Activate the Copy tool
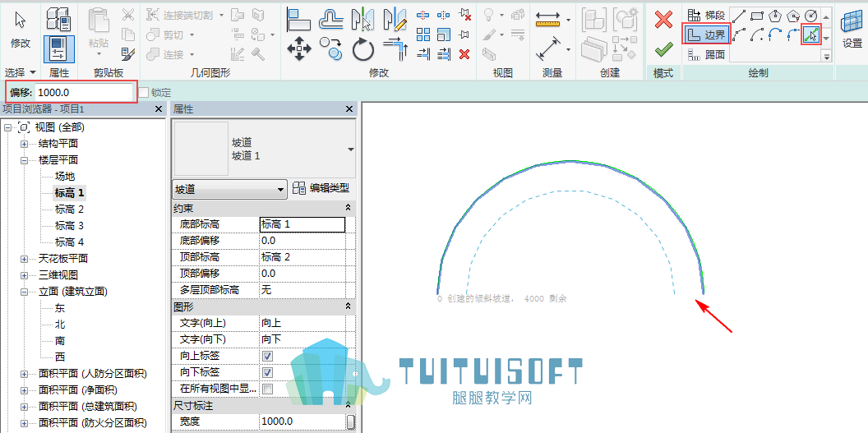 point(330,49)
